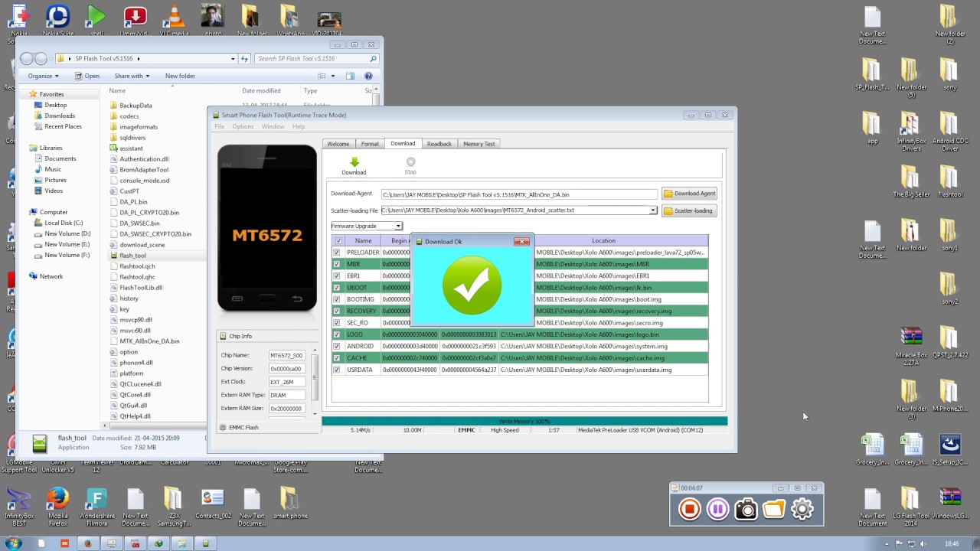Select the LG Flash Tool 2014 folder
This screenshot has height=551, width=980.
click(911, 505)
